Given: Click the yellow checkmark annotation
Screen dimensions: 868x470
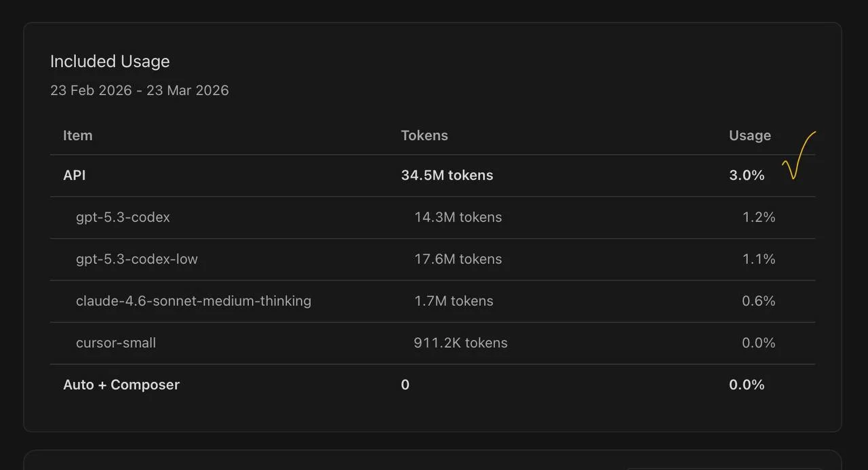Looking at the screenshot, I should [x=797, y=157].
